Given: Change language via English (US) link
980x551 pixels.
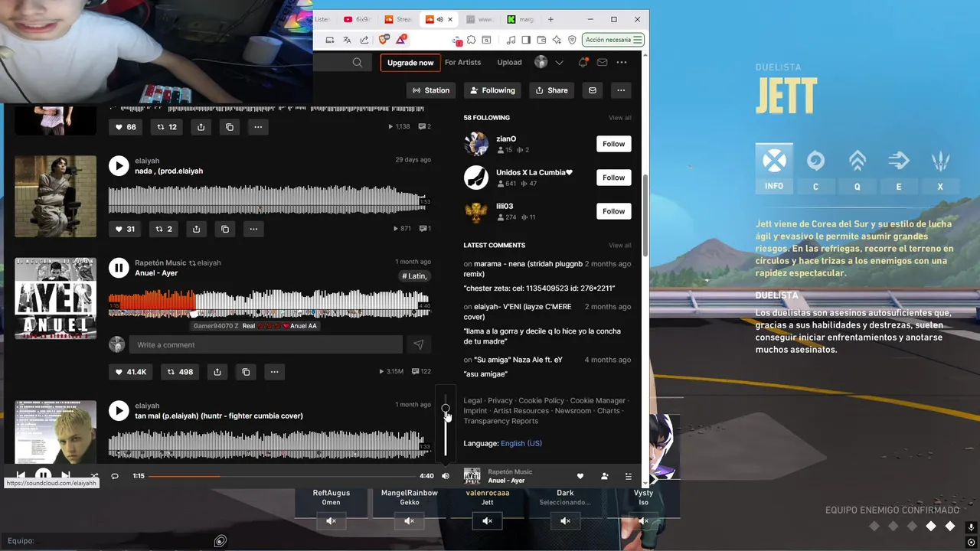Looking at the screenshot, I should [521, 444].
